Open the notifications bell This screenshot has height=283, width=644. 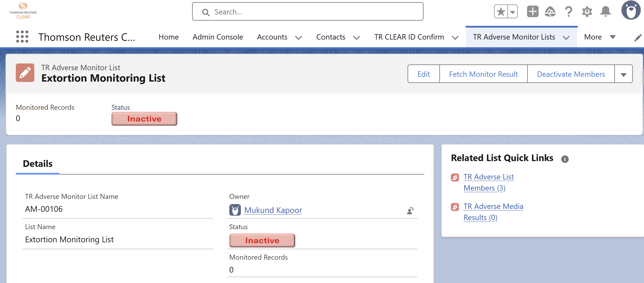click(x=605, y=12)
